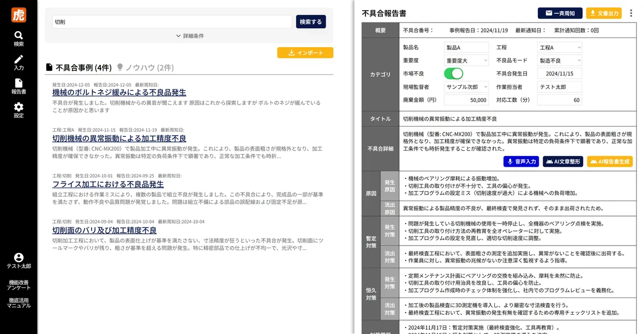644x334 pixels.
Task: Open the 製造不良 mode dropdown
Action: tap(559, 61)
